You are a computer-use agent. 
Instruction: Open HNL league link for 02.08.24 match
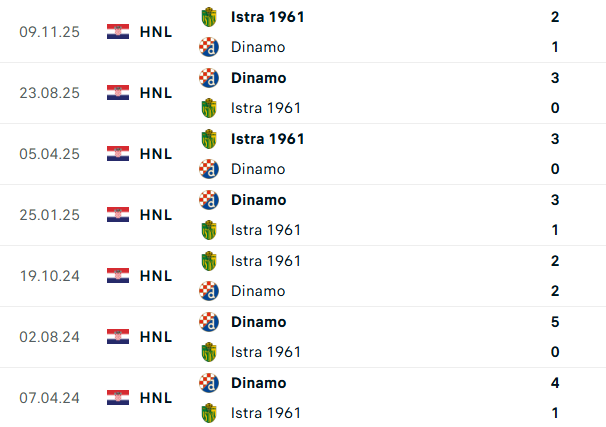click(156, 336)
